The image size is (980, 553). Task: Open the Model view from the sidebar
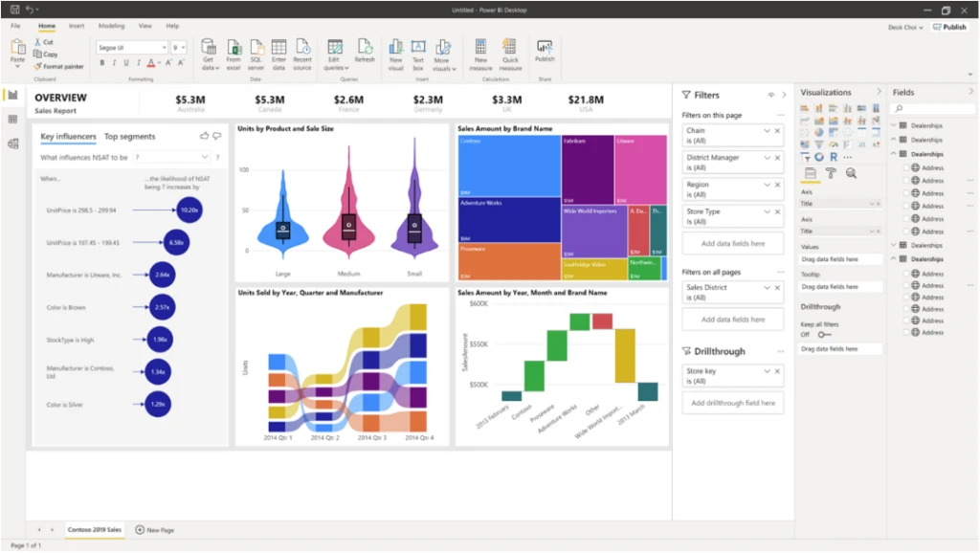[13, 144]
